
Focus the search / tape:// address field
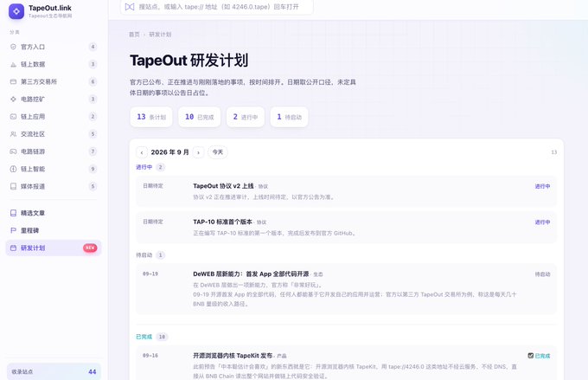(217, 7)
